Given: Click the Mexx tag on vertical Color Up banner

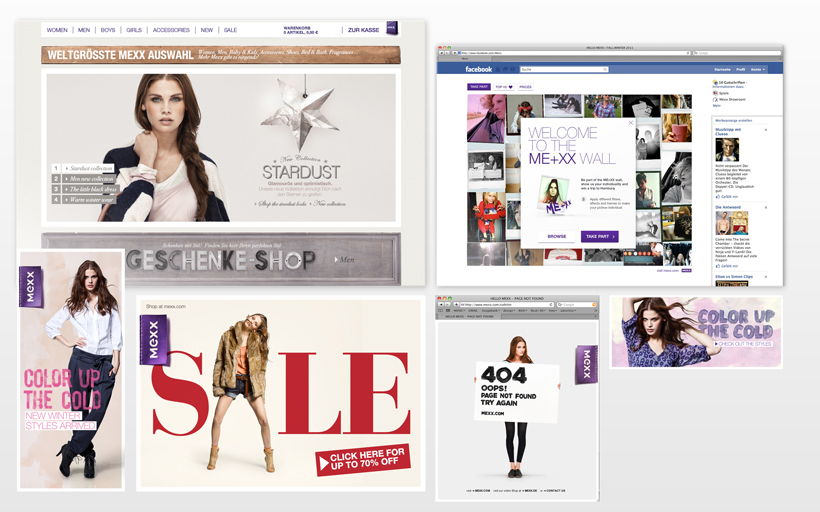Looking at the screenshot, I should 30,286.
